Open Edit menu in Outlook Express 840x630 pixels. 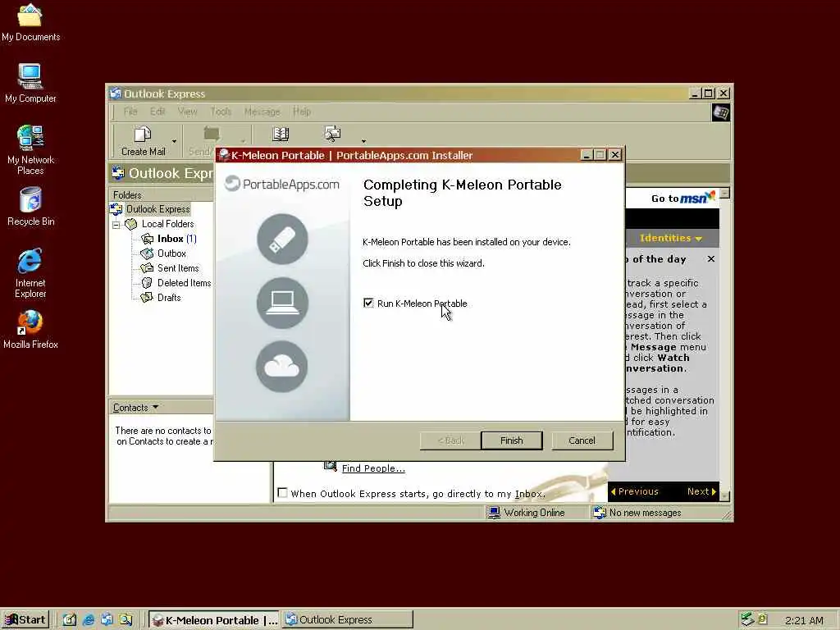click(157, 112)
